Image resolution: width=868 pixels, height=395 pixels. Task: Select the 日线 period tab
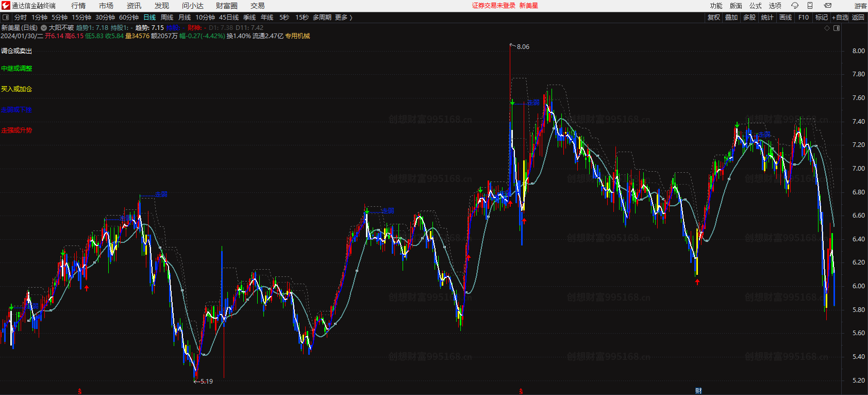pos(149,18)
